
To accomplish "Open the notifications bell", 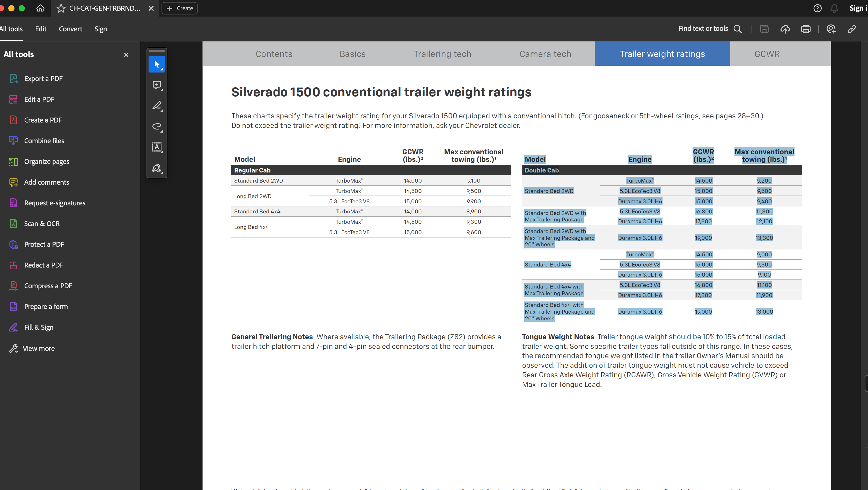I will 834,9.
